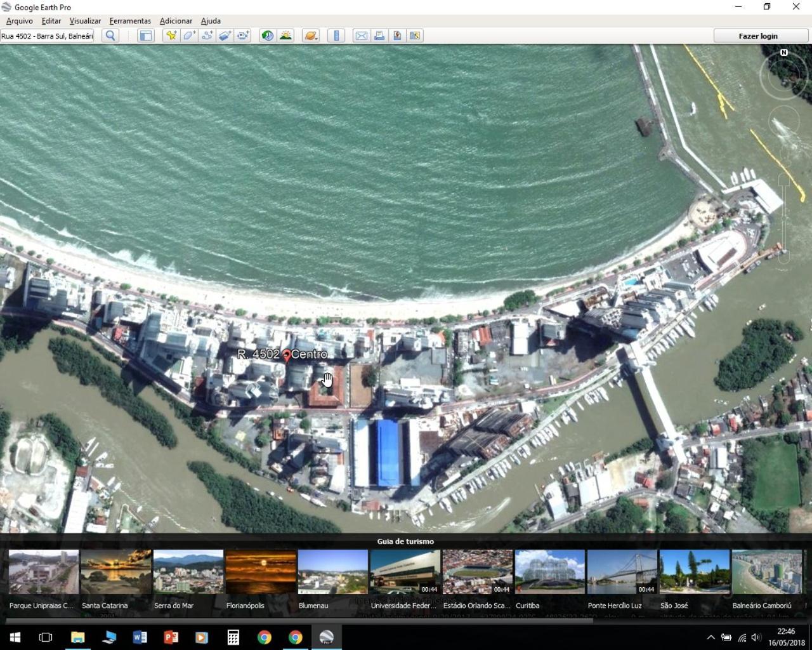Select the add path tool
The width and height of the screenshot is (812, 650).
207,36
